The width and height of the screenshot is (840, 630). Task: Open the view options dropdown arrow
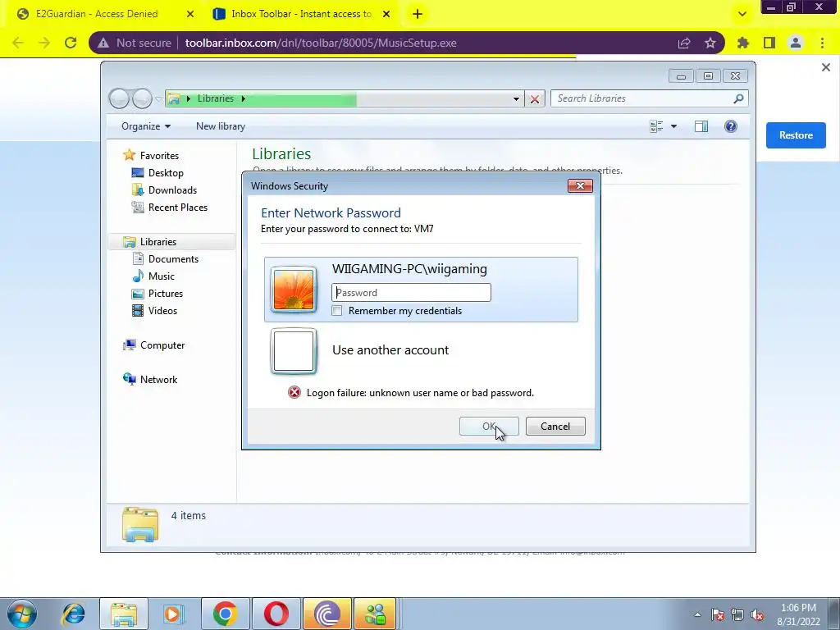pos(674,126)
